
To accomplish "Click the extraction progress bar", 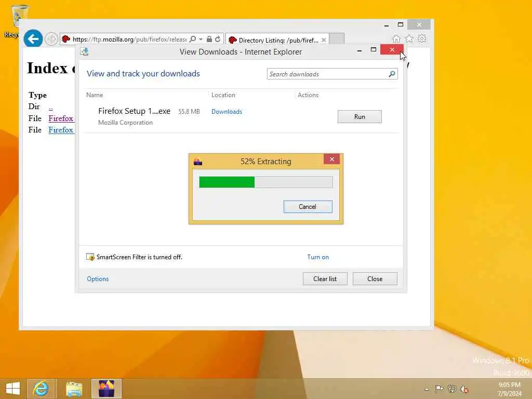I will (266, 182).
